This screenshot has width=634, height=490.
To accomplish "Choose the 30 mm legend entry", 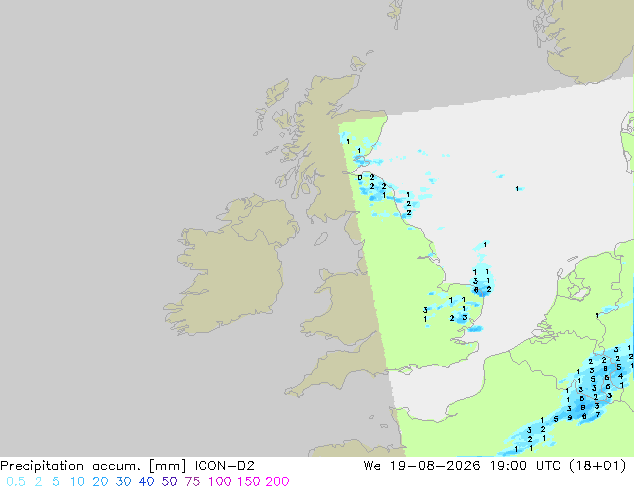I will click(x=123, y=482).
